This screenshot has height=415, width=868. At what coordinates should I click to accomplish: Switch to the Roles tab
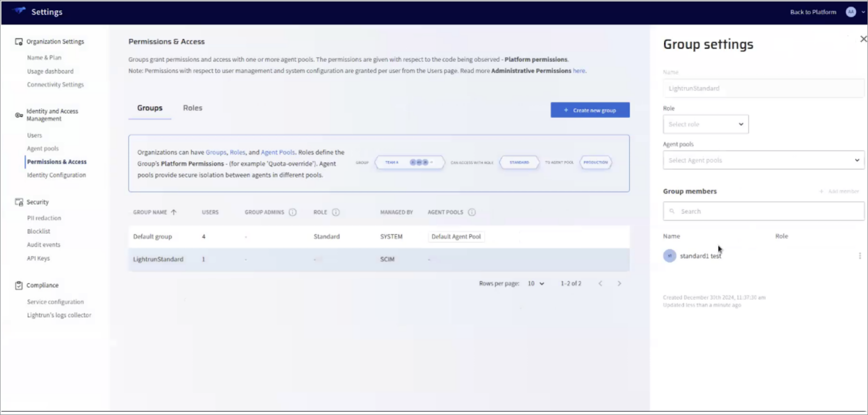[192, 108]
